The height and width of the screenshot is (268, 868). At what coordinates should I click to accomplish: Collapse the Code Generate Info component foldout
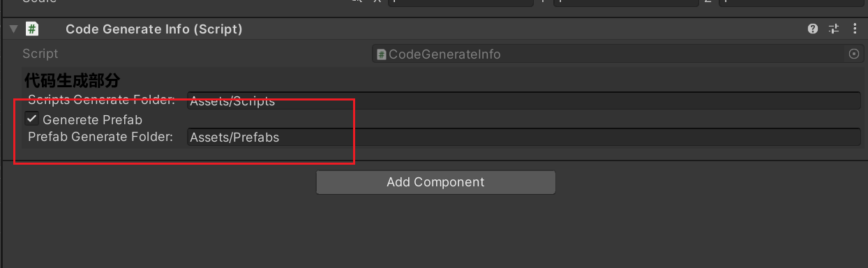pyautogui.click(x=13, y=29)
